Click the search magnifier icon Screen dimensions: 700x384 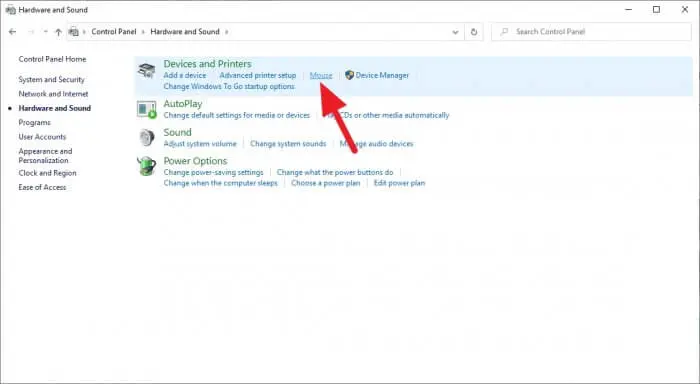click(504, 32)
